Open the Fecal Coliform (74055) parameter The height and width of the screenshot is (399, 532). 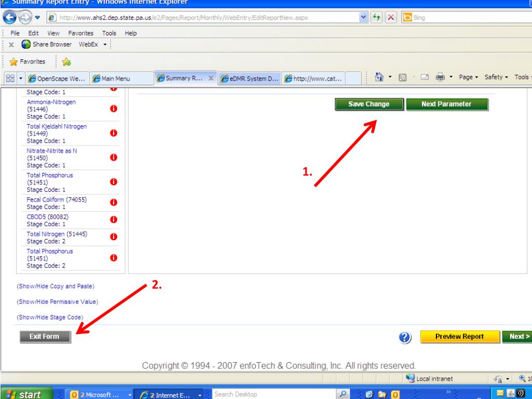click(x=57, y=199)
